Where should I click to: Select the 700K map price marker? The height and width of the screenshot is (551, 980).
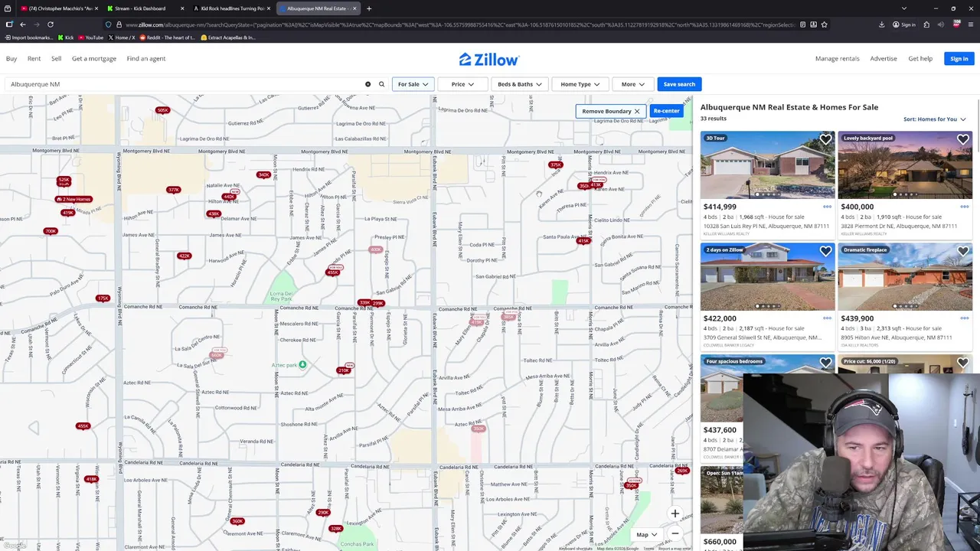(51, 231)
